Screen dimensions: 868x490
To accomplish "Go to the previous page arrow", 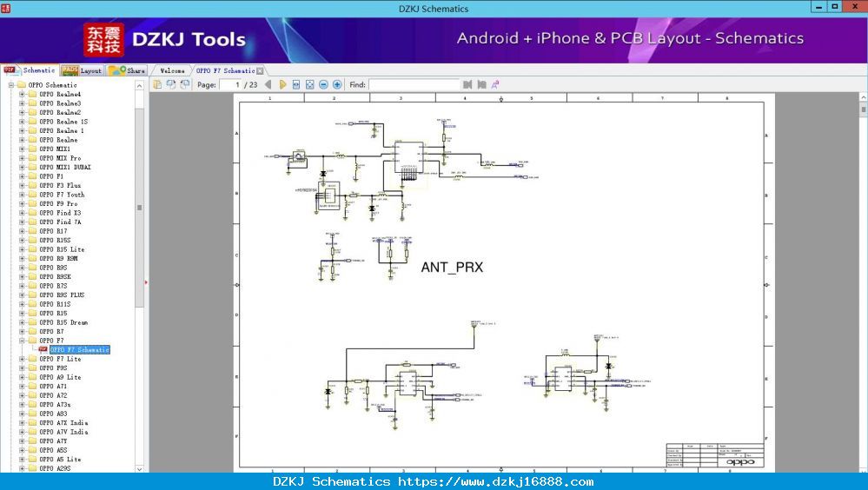I will (268, 85).
